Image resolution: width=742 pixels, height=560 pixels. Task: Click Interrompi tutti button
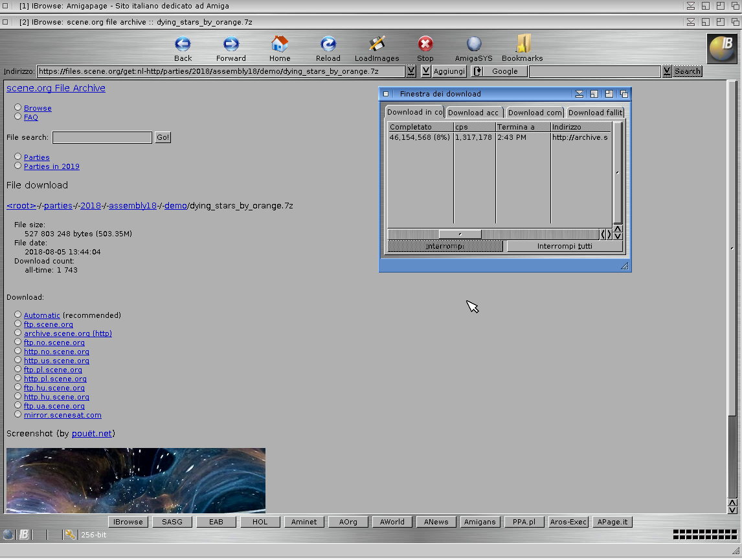[565, 246]
